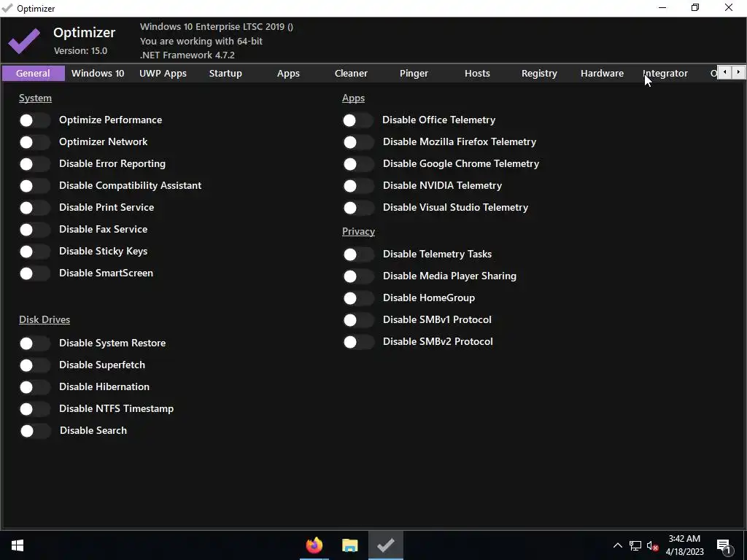Toggle Disable Fax Service
The image size is (747, 560).
35,230
